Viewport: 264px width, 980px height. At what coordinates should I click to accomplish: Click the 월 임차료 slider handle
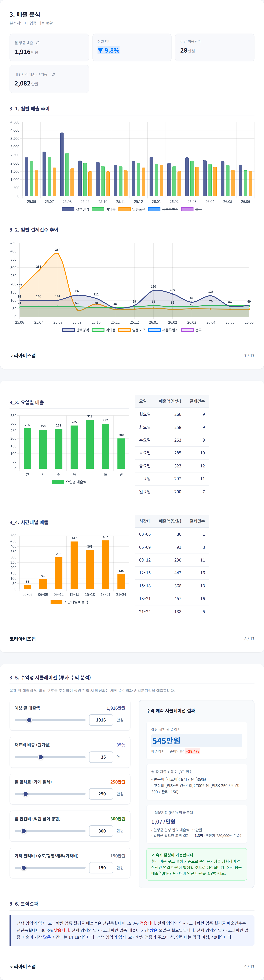pyautogui.click(x=26, y=794)
